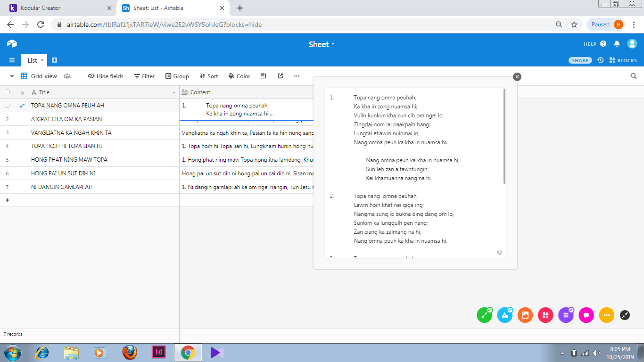Screen dimensions: 644x362
Task: Click the pink chat bubble extension icon
Action: (x=586, y=315)
